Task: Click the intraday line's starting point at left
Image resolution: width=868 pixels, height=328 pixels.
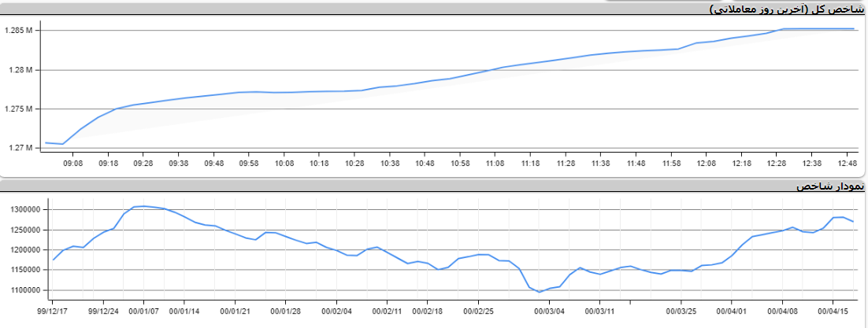Action: [x=46, y=143]
